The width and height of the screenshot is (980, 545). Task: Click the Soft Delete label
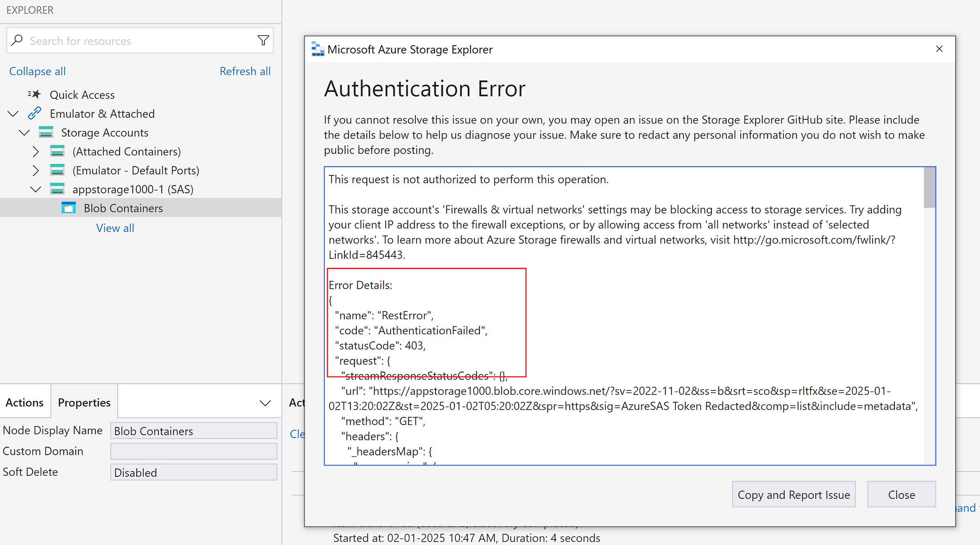(x=30, y=472)
